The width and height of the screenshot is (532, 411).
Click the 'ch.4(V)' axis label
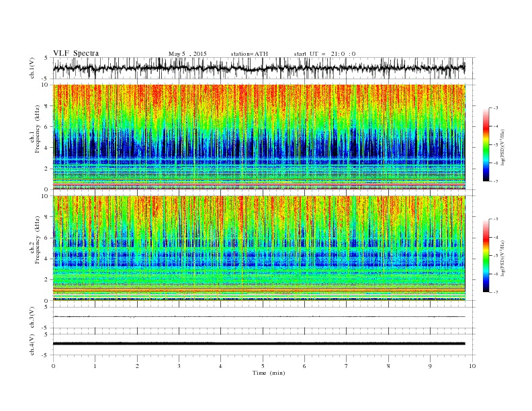point(32,345)
